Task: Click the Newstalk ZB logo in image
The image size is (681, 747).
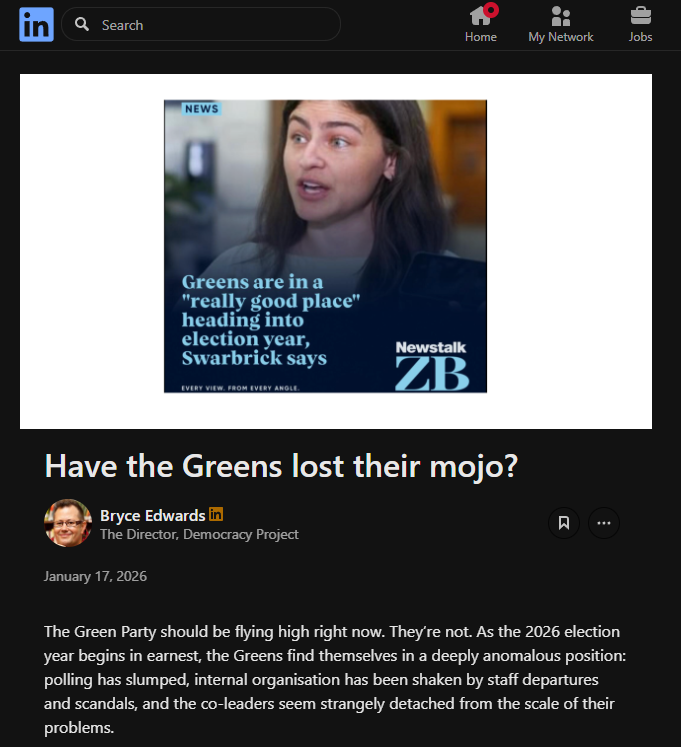Action: point(432,366)
